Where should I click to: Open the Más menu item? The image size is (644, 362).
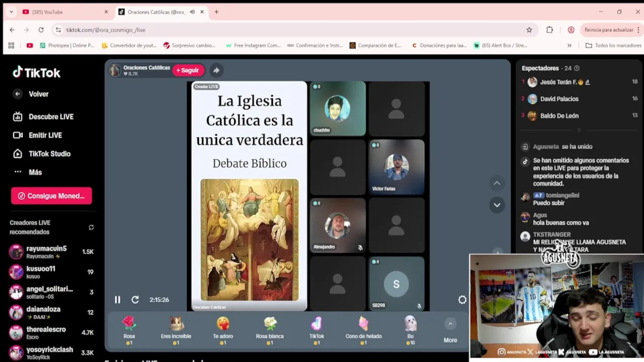coord(28,172)
